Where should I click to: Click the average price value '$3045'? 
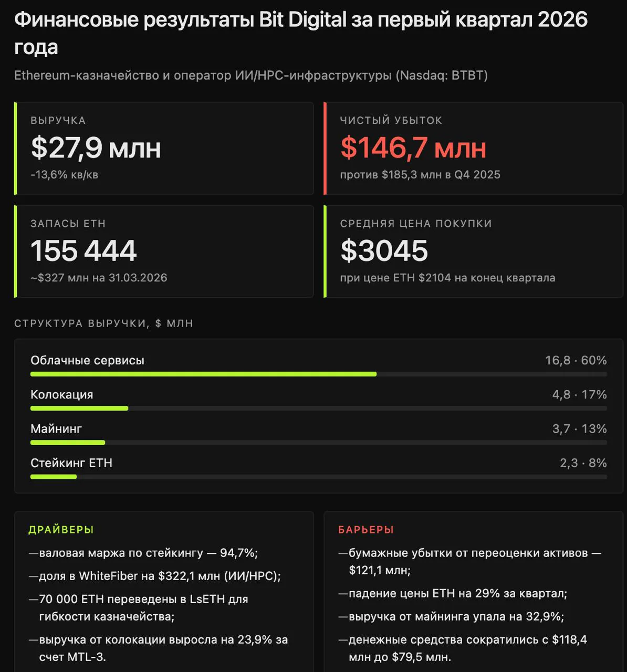(384, 250)
